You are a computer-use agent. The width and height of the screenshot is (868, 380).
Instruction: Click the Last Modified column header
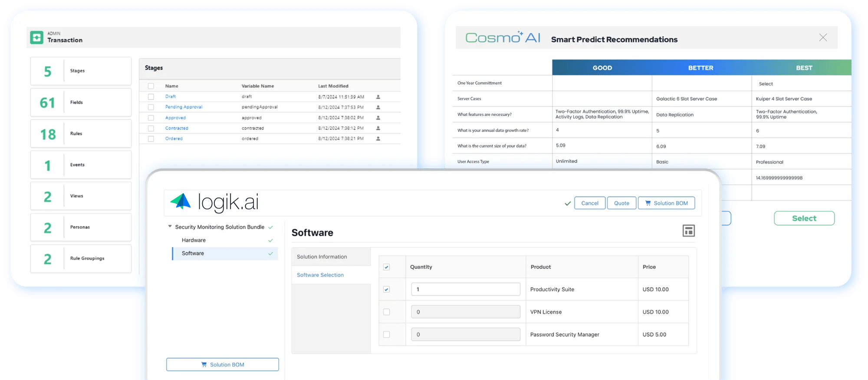coord(333,86)
